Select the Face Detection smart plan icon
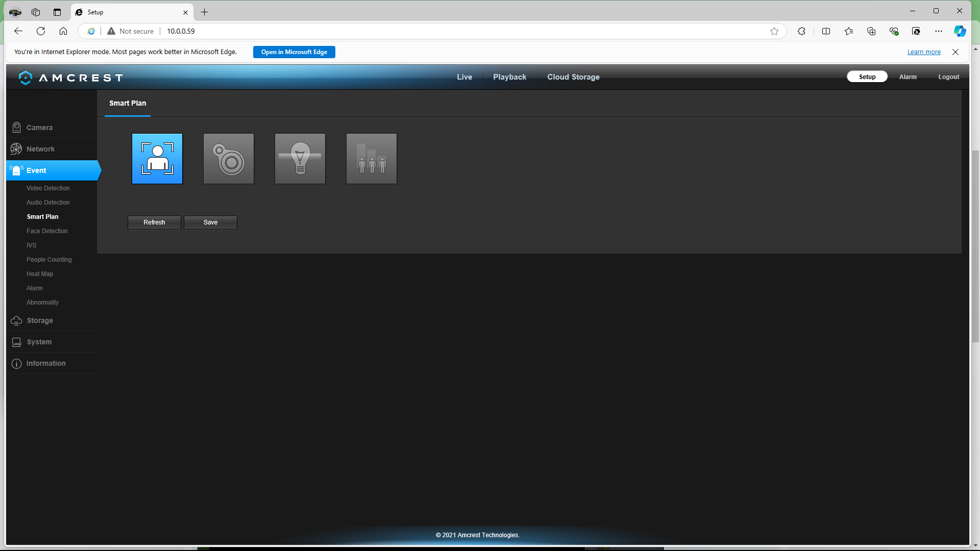Image resolution: width=980 pixels, height=551 pixels. [157, 159]
